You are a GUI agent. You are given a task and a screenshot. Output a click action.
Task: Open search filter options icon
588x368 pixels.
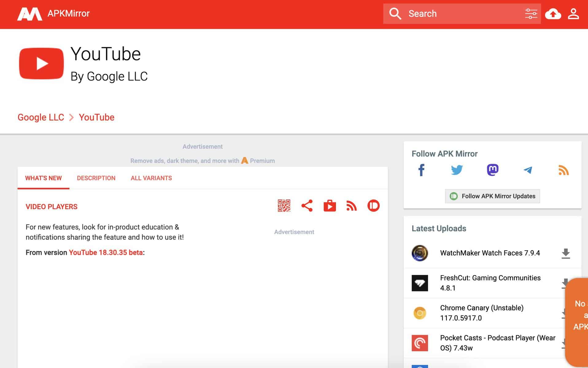tap(531, 14)
